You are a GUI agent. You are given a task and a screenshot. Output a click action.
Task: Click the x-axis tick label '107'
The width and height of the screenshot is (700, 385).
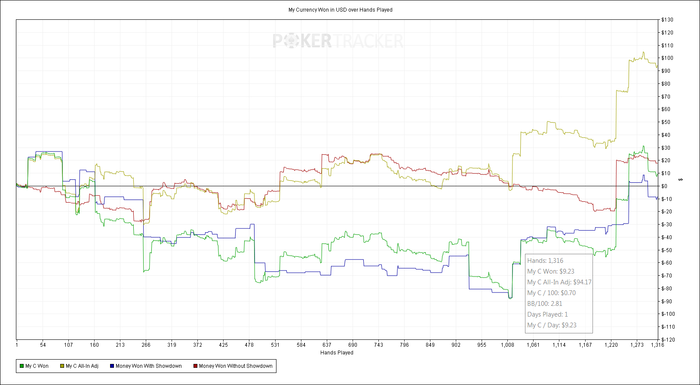pos(68,345)
